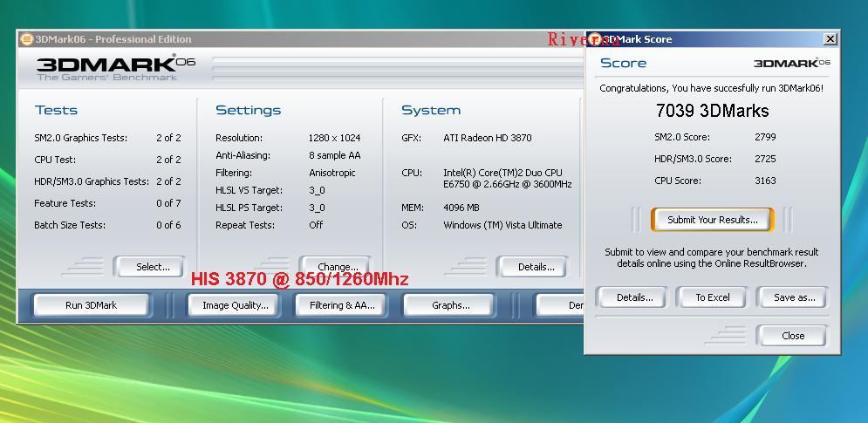Export results with To Excel
This screenshot has width=868, height=423.
[x=713, y=297]
